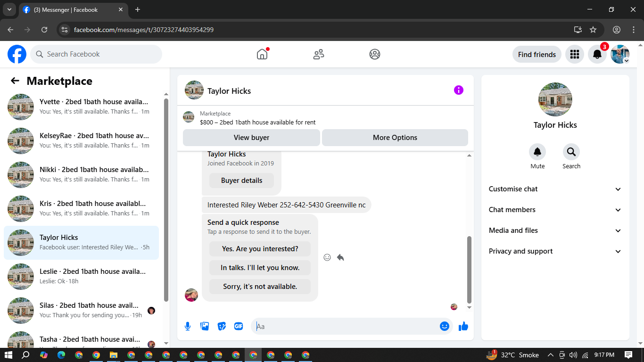Open the emoji picker in message box
Screen dimensions: 644x362
tap(444, 326)
